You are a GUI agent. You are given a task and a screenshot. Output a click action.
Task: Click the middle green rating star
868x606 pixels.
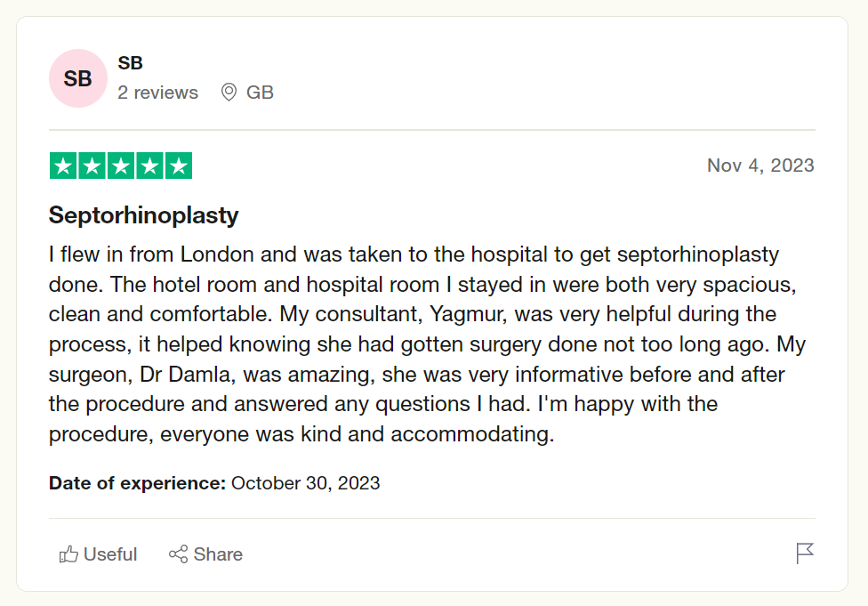121,166
